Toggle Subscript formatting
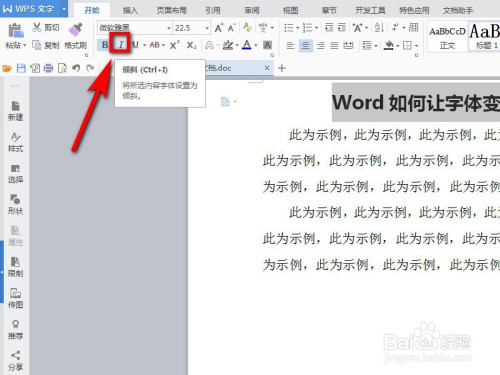The image size is (500, 375). 191,45
